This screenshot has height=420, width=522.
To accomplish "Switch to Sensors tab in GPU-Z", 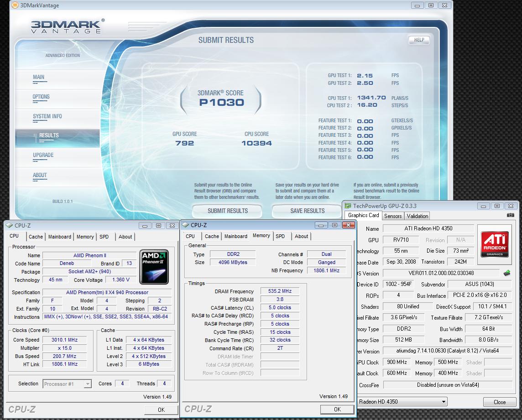I will [393, 216].
